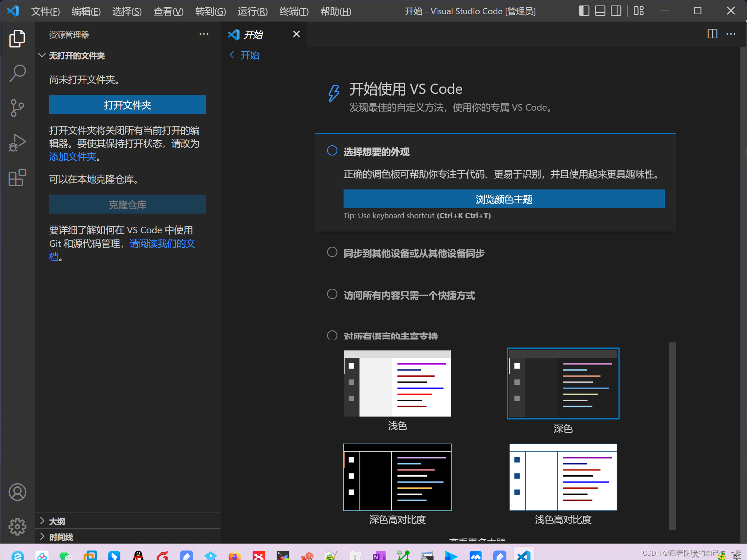Screen dimensions: 747x560
Task: Click Customize Layout icon in title bar
Action: [x=639, y=11]
